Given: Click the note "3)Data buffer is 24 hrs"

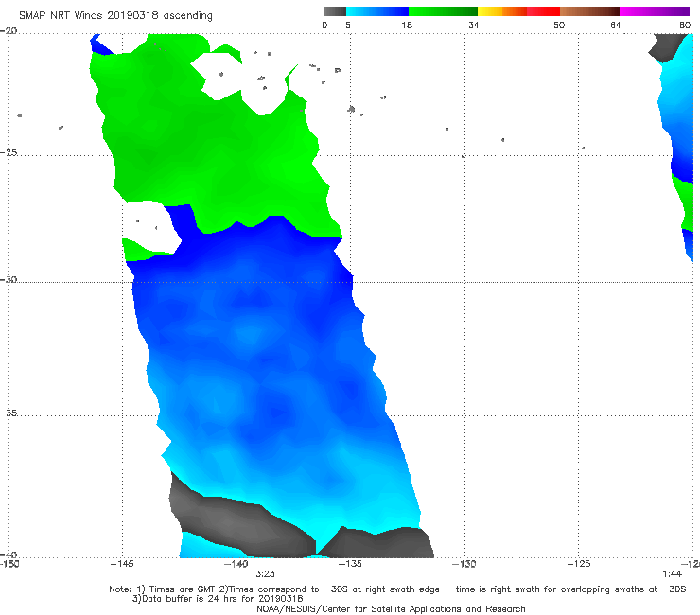Looking at the screenshot, I should click(218, 599).
